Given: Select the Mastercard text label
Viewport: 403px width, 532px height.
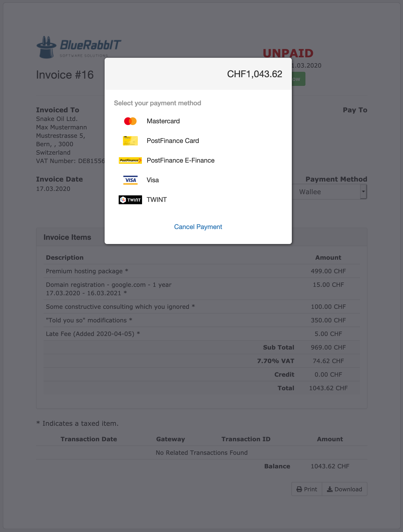Looking at the screenshot, I should (163, 121).
